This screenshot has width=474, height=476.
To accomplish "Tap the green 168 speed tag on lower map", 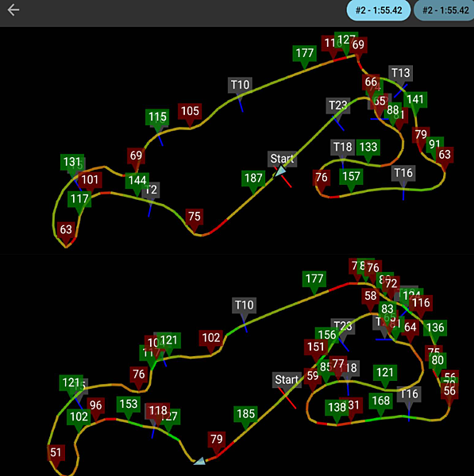I will pos(381,401).
